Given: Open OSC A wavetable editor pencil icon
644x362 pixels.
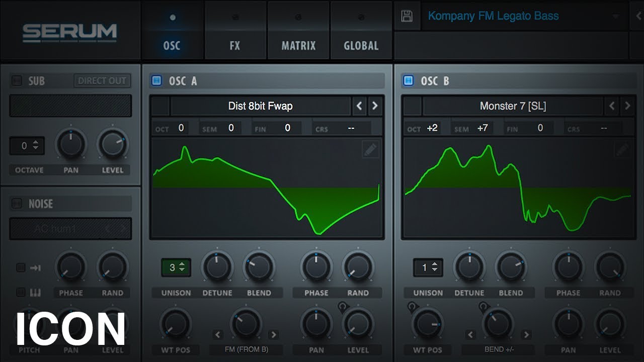Looking at the screenshot, I should [370, 149].
